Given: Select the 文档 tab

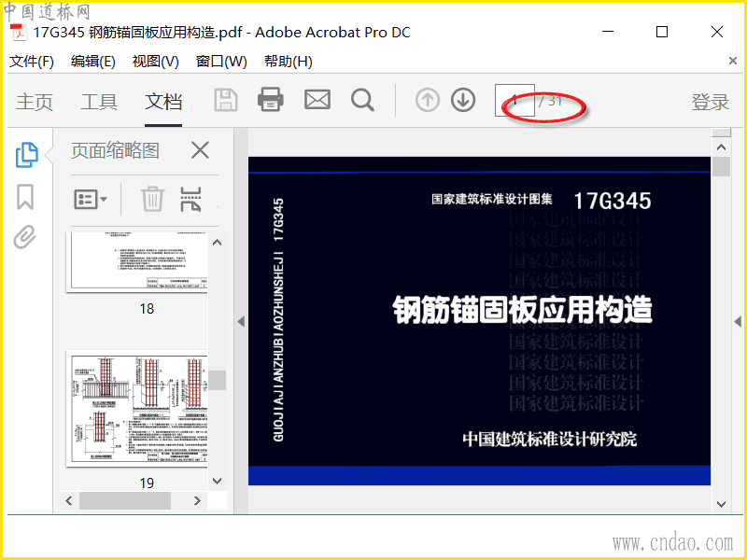Looking at the screenshot, I should [163, 102].
